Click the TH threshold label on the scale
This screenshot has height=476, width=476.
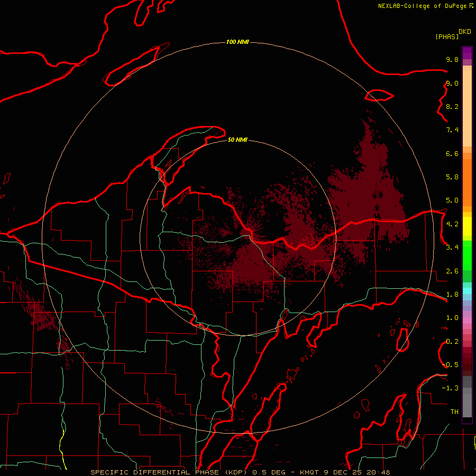click(454, 411)
